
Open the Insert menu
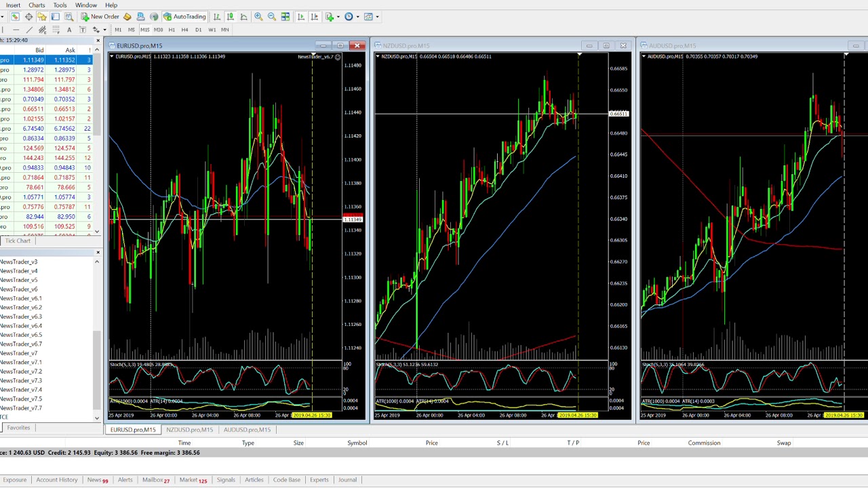[13, 5]
